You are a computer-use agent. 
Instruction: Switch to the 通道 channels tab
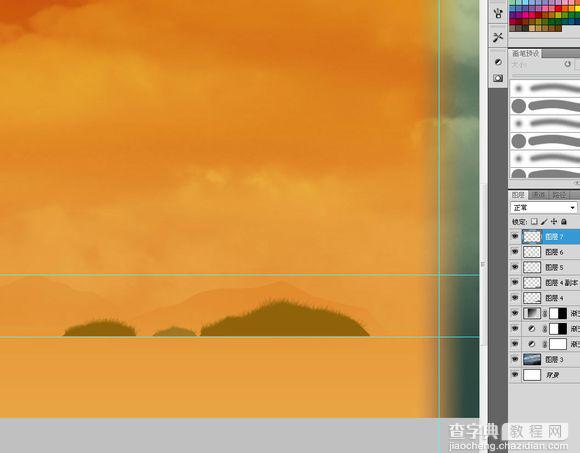(x=538, y=195)
